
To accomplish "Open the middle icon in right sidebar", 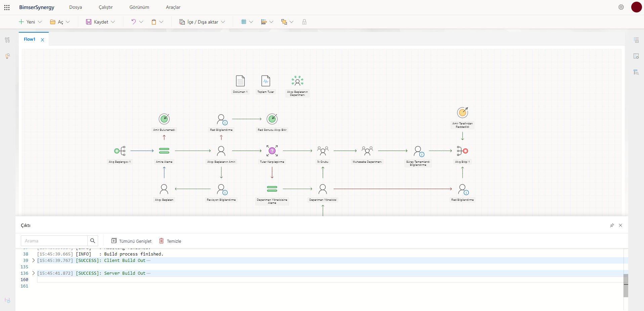I will [636, 56].
